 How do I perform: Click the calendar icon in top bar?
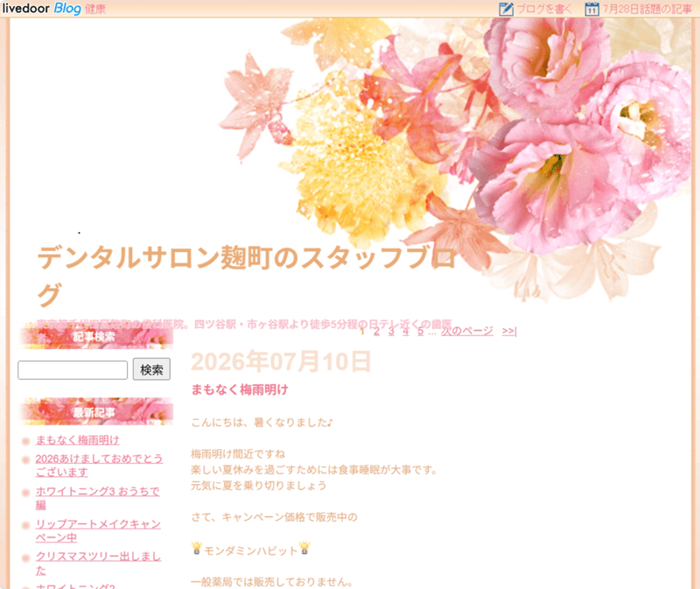592,9
